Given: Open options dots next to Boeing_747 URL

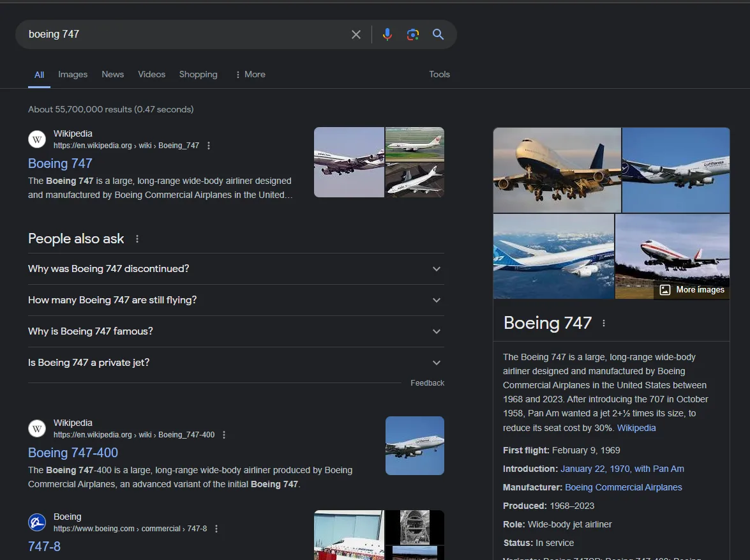Looking at the screenshot, I should point(209,146).
